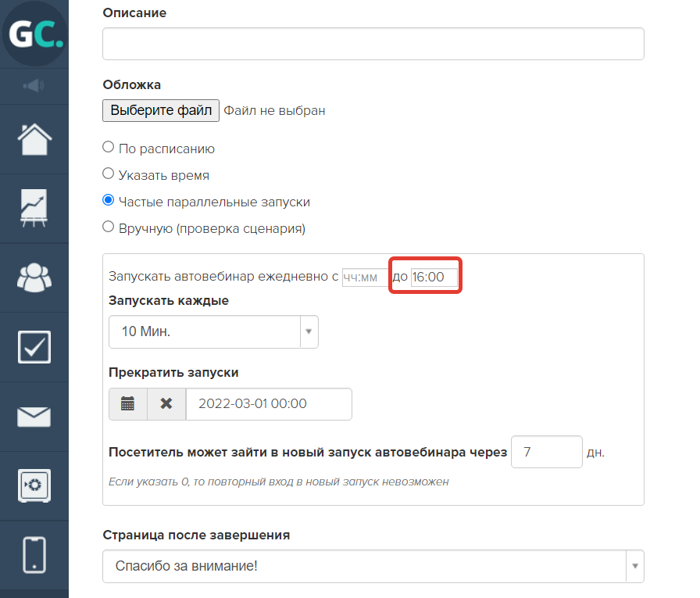Click the end time 16:00 field
Screen dimensions: 700x598
click(434, 278)
